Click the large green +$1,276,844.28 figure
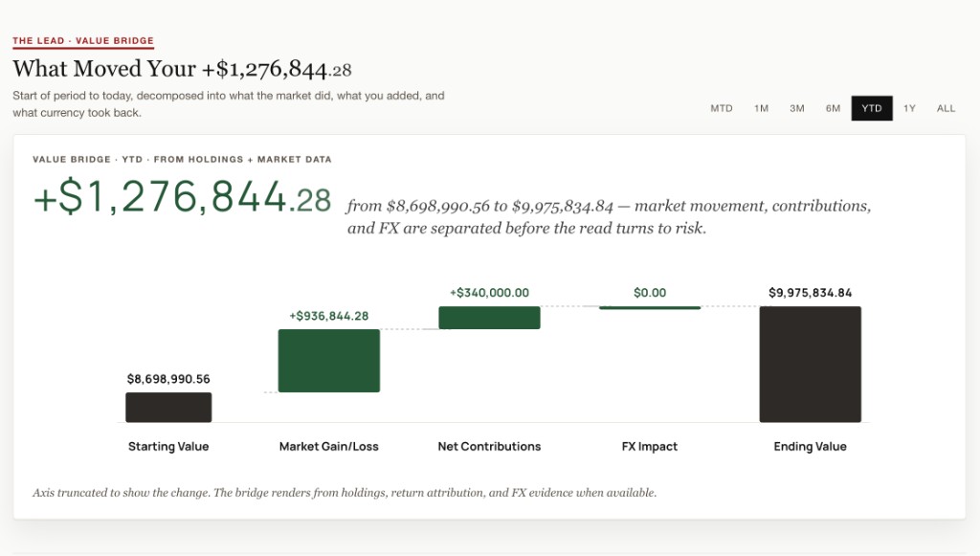Image resolution: width=980 pixels, height=556 pixels. (x=182, y=197)
